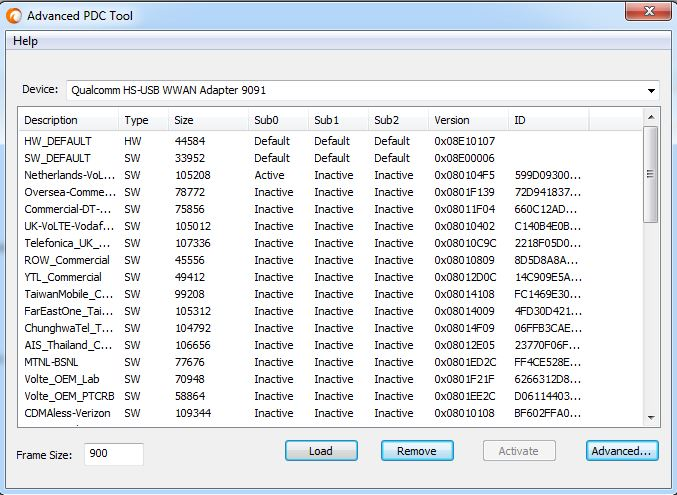
Task: Sort by Size column header
Action: (x=208, y=120)
